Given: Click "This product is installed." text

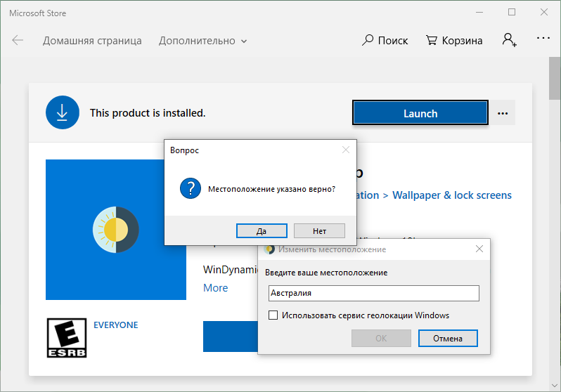Looking at the screenshot, I should click(148, 113).
